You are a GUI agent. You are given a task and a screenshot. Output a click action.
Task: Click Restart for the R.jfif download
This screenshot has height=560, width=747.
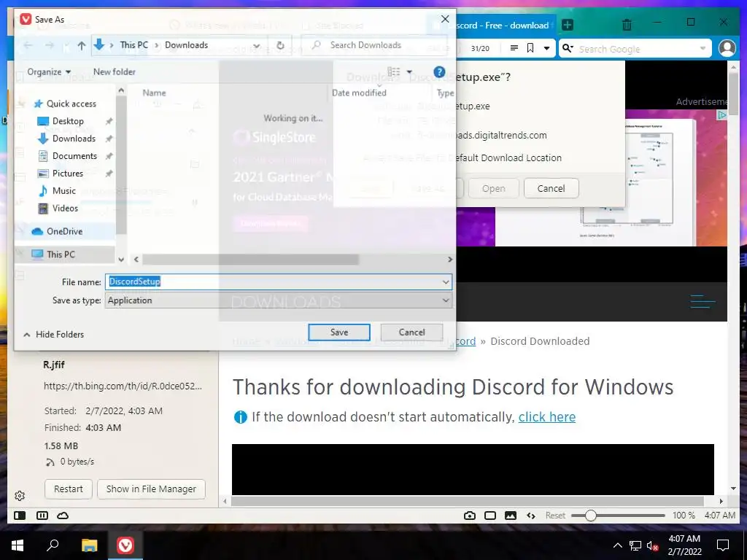(68, 489)
